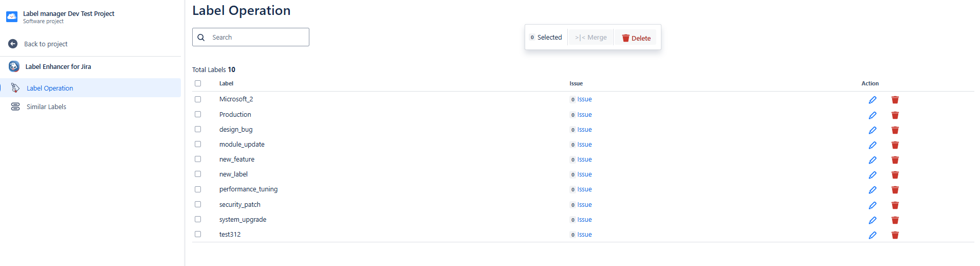The height and width of the screenshot is (266, 980).
Task: Open Issue link for new_feature
Action: coord(584,159)
